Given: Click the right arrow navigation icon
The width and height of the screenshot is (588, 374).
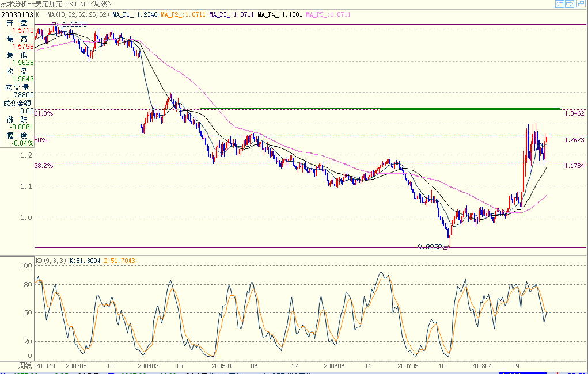Looking at the screenshot, I should point(569,4).
